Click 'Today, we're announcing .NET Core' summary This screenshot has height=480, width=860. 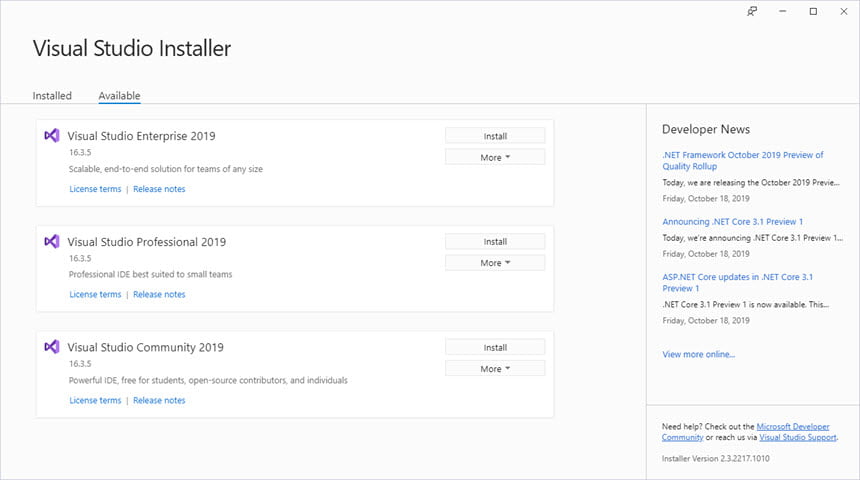[x=752, y=238]
